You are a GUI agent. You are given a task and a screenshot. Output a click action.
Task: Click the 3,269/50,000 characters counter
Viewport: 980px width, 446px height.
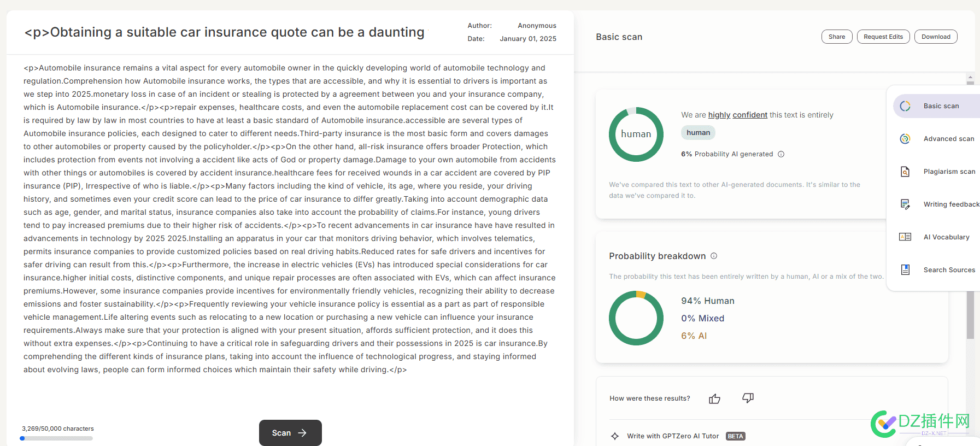click(x=58, y=429)
